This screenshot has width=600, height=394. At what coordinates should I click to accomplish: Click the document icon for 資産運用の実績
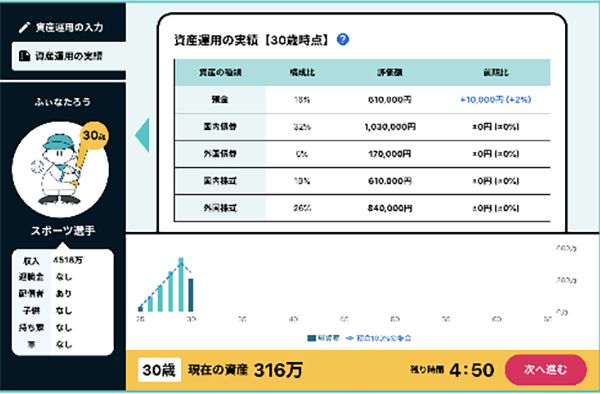tap(24, 56)
